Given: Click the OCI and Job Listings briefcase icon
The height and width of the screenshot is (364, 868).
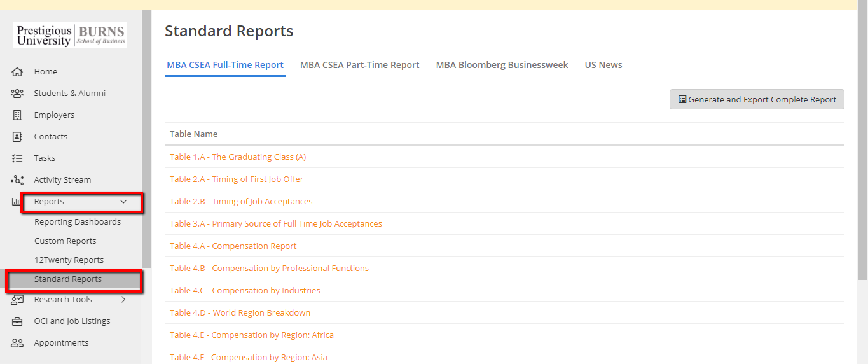Looking at the screenshot, I should 17,321.
